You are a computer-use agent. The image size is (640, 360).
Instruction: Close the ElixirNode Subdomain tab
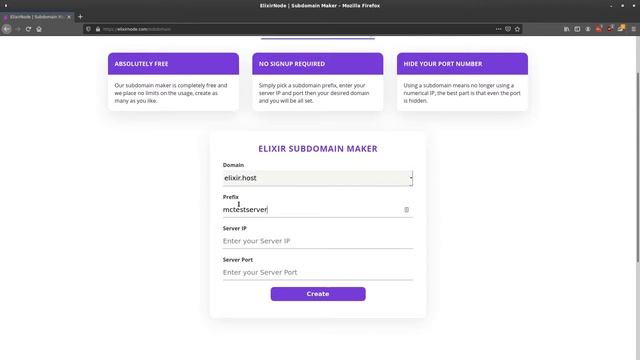(x=69, y=17)
